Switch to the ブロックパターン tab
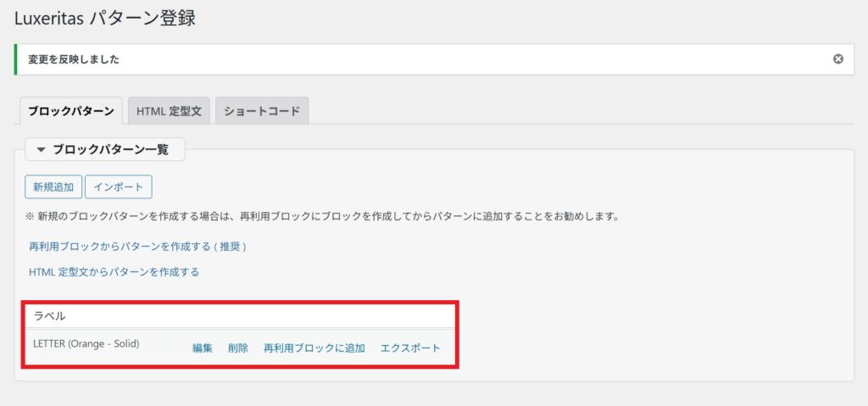 click(71, 111)
